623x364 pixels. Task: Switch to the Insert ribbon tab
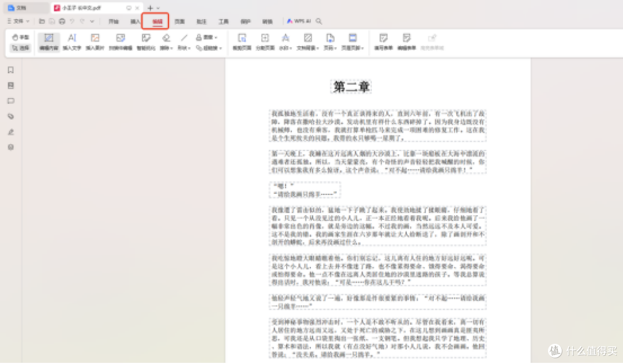pos(135,21)
